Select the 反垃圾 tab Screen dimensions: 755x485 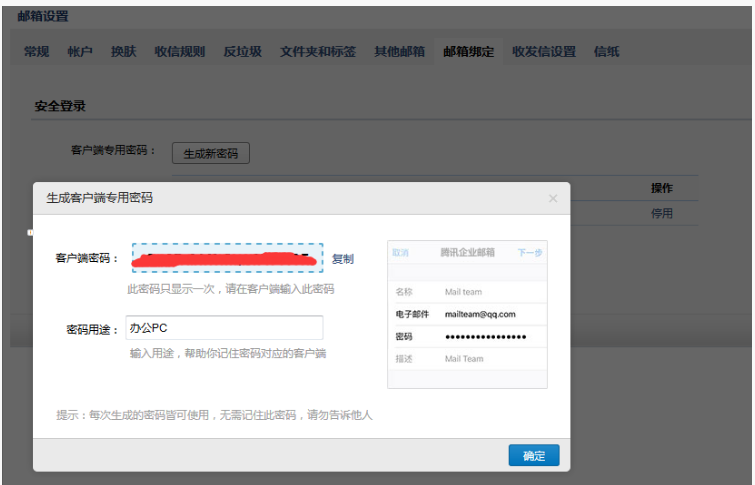coord(242,52)
